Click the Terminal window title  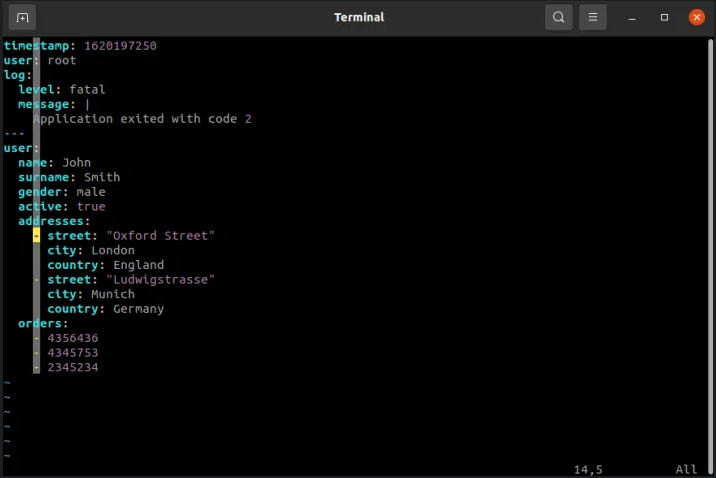[359, 17]
